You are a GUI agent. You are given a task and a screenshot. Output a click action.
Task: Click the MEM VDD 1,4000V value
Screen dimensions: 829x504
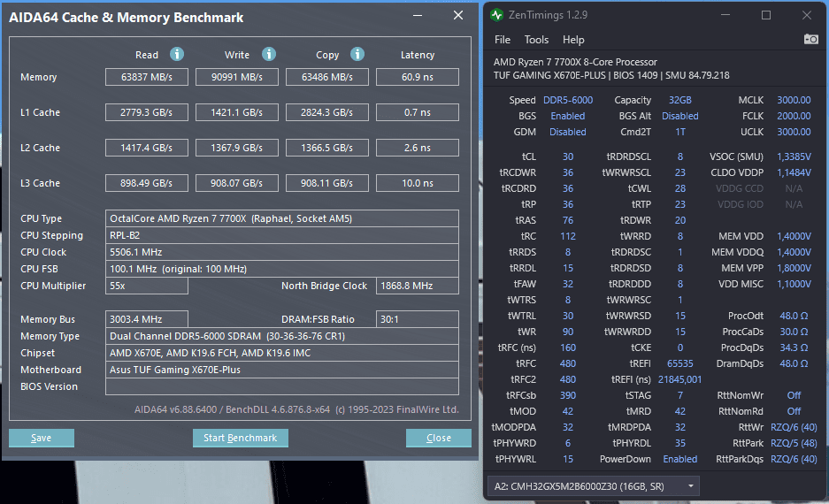[794, 236]
